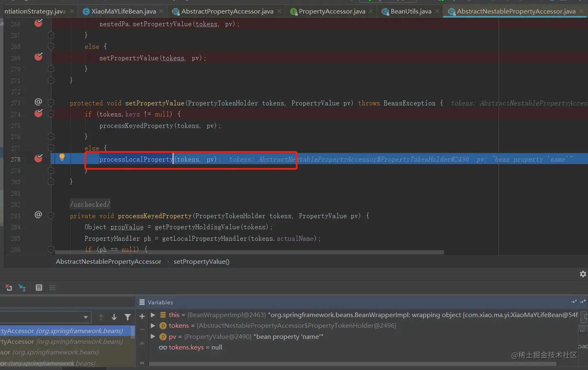
Task: Click the /unchecked/ folded annotation text
Action: click(90, 205)
